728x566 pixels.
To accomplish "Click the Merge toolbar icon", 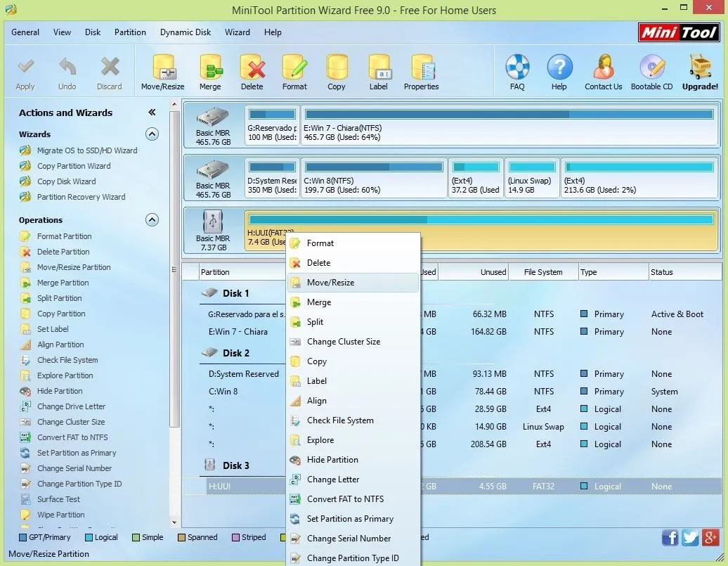I will click(x=210, y=72).
